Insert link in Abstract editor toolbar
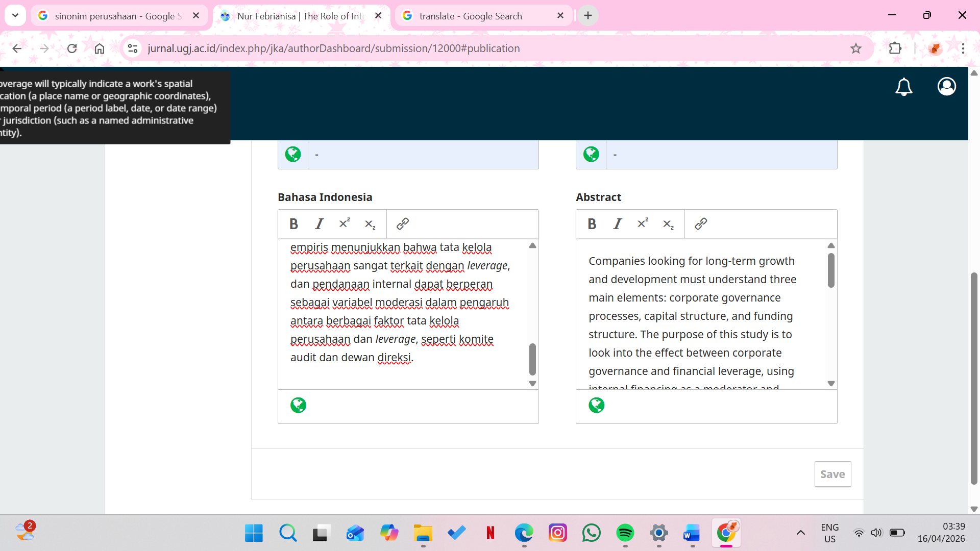Screen dimensions: 980x551 click(x=701, y=224)
